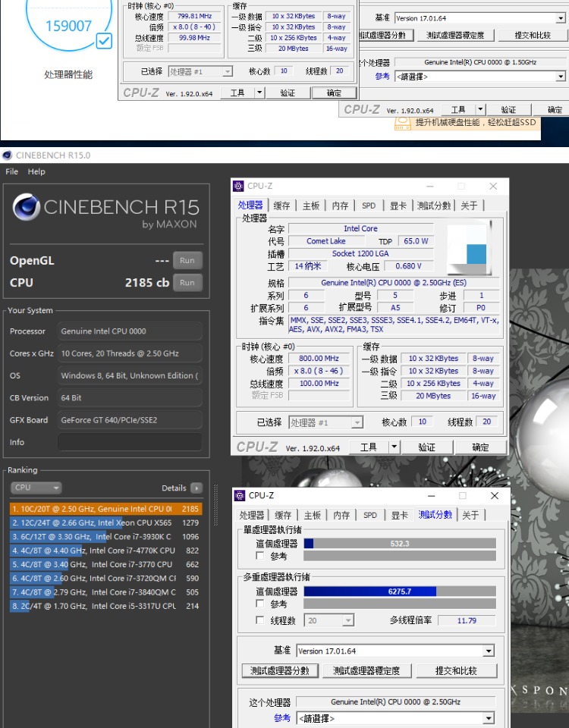Select ranking row Intel Core i5-3317U 214

(x=105, y=607)
